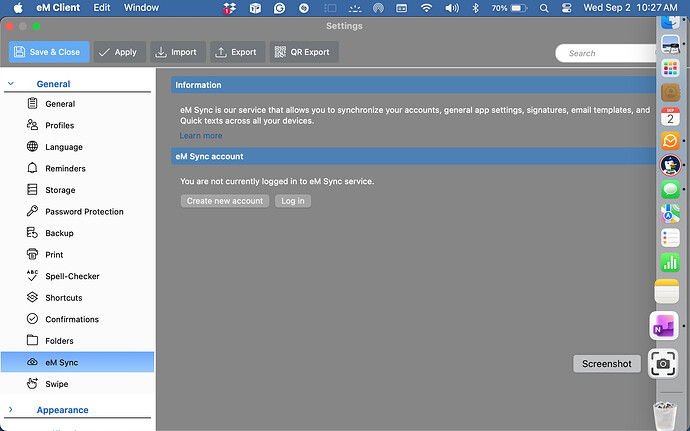Click the Dropbox menu bar icon

click(229, 8)
